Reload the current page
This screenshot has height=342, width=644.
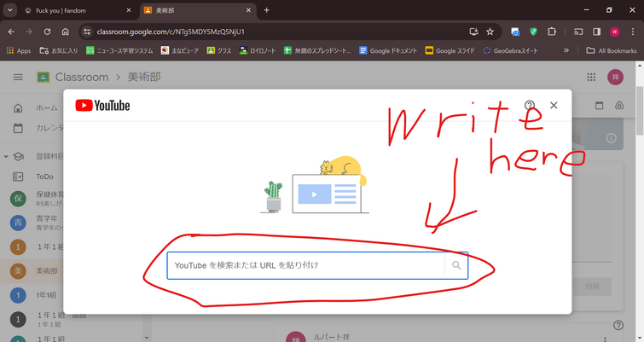click(47, 32)
